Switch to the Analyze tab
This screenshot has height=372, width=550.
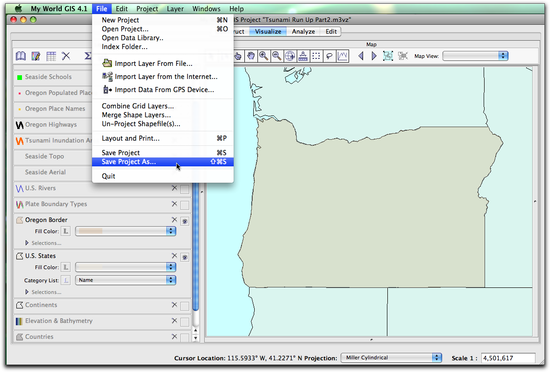pyautogui.click(x=303, y=32)
